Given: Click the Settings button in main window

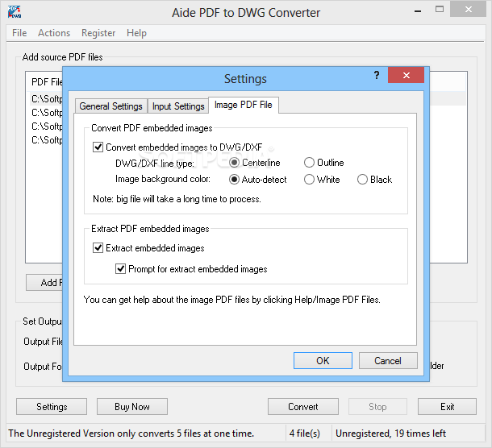Looking at the screenshot, I should (x=52, y=407).
